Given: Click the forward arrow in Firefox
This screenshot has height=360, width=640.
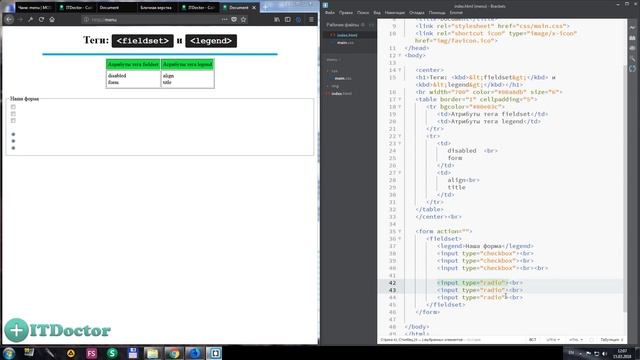Looking at the screenshot, I should pos(20,19).
